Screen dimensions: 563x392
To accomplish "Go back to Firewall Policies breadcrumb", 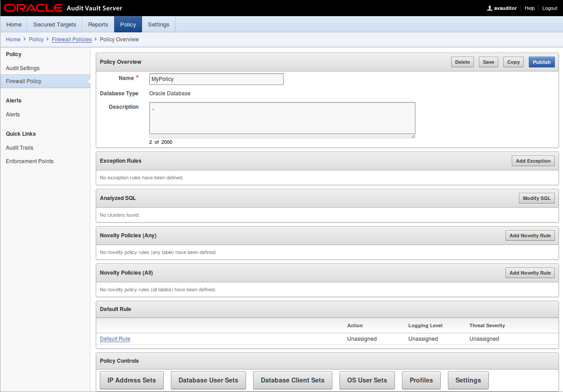I will click(x=71, y=40).
